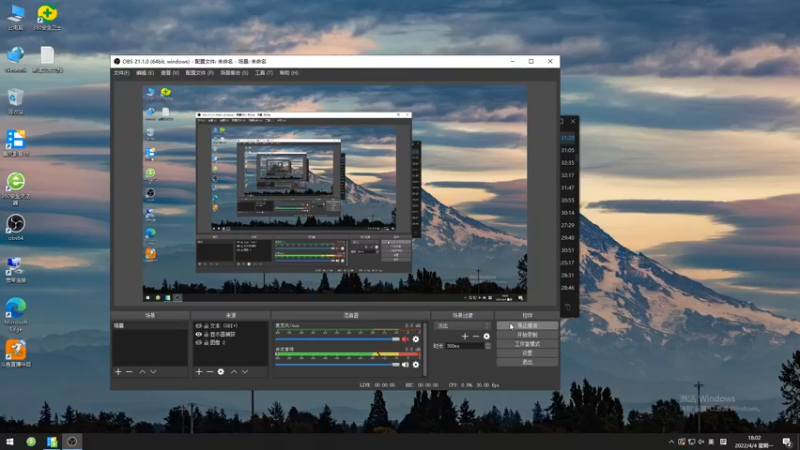Viewport: 800px width, 450px height.
Task: Select the display capture source row
Action: coord(231,334)
